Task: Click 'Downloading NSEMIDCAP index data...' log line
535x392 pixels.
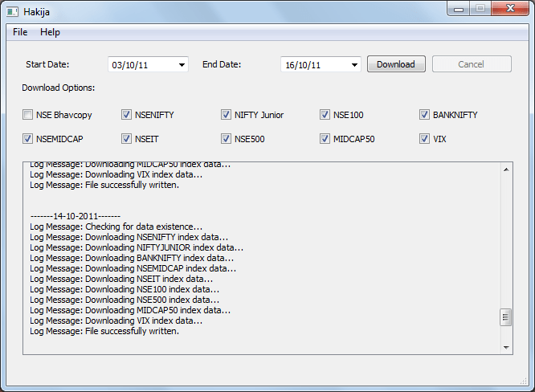Action: click(x=133, y=268)
